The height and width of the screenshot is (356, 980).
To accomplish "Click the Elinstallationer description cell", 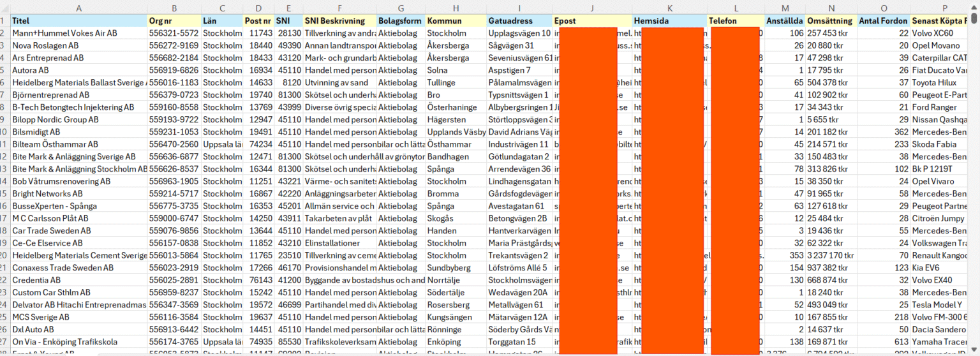I will click(339, 243).
